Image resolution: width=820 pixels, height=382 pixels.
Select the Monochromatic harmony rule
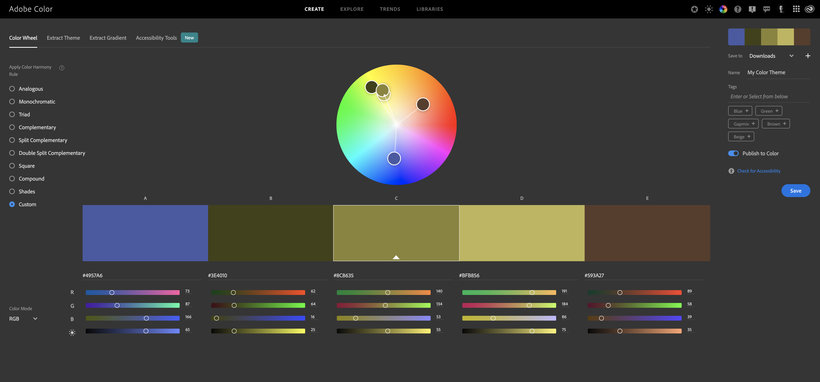tap(32, 102)
